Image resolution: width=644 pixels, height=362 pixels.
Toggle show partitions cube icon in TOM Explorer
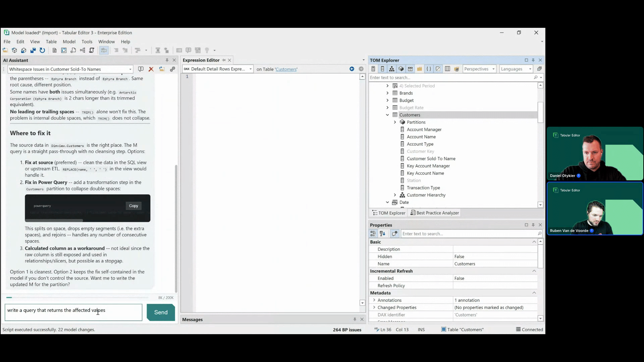tap(401, 69)
